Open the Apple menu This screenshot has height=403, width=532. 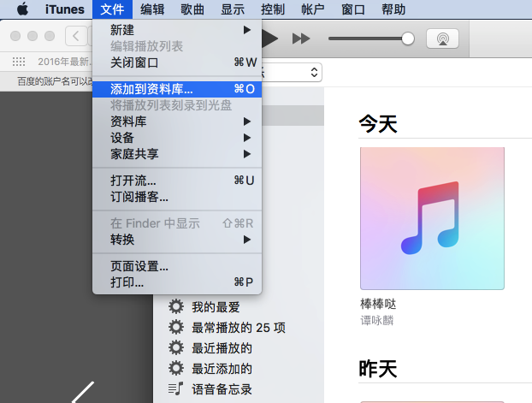[x=23, y=9]
